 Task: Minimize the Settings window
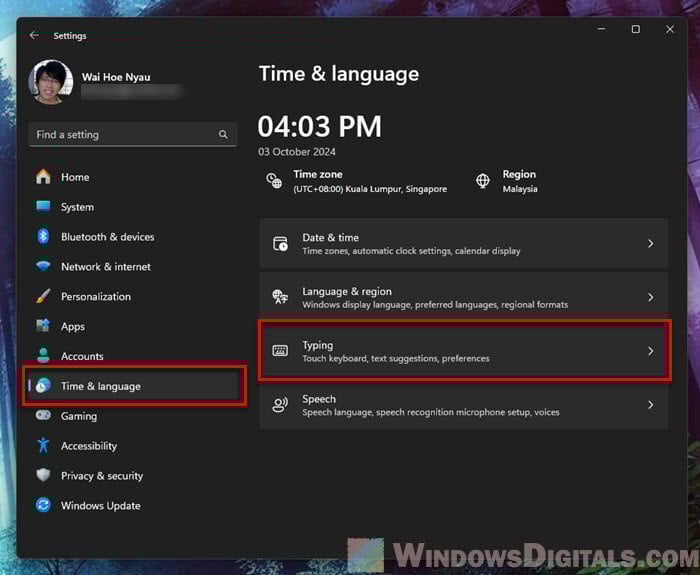601,29
